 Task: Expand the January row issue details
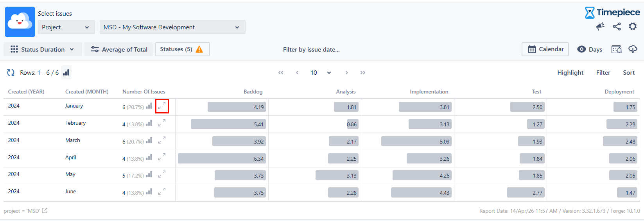coord(162,106)
